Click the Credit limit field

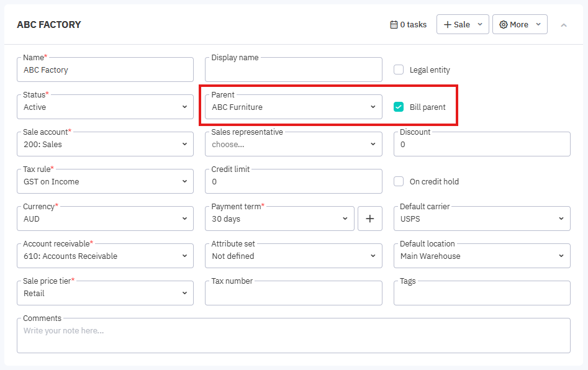tap(293, 182)
